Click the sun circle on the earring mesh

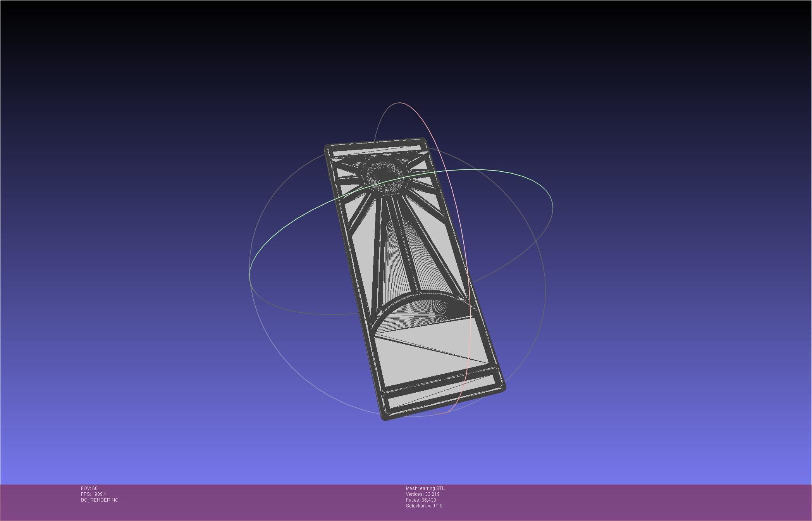(385, 176)
